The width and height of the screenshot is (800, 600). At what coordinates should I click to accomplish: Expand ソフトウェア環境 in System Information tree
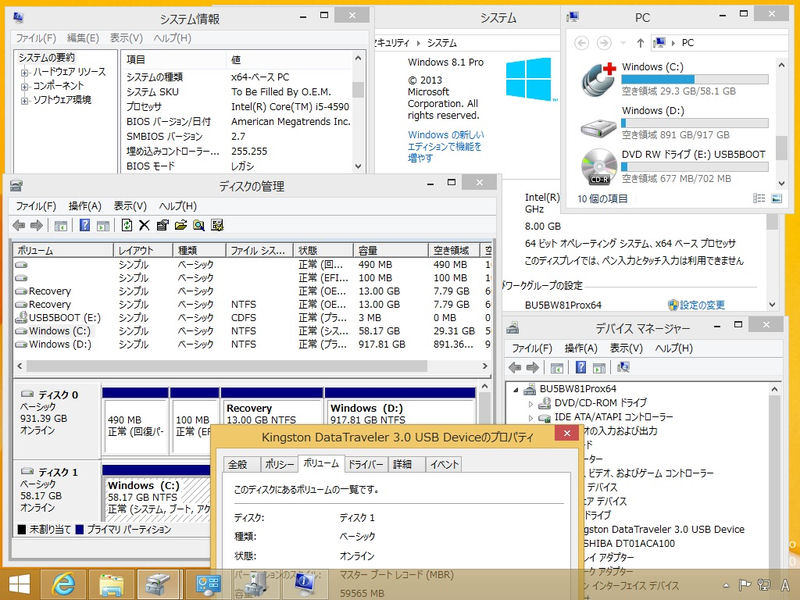click(24, 101)
